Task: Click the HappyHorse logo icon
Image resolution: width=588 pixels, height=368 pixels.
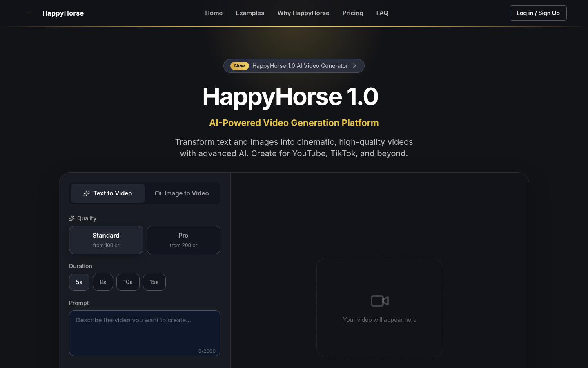Action: coord(29,13)
